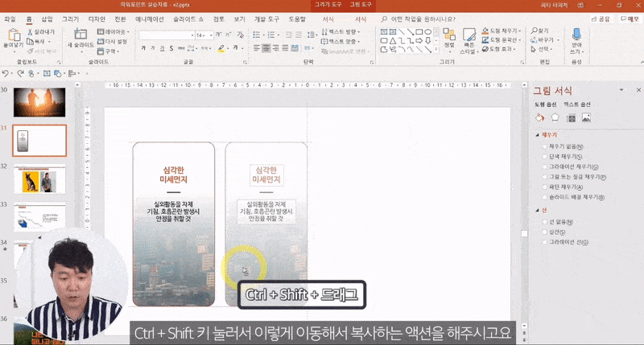Open Text Direction (텍스트 방향) dropdown
Image resolution: width=644 pixels, height=345 pixels.
pos(341,31)
